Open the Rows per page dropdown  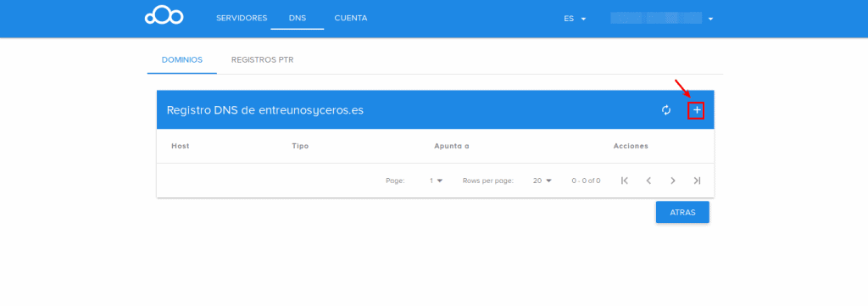point(542,181)
